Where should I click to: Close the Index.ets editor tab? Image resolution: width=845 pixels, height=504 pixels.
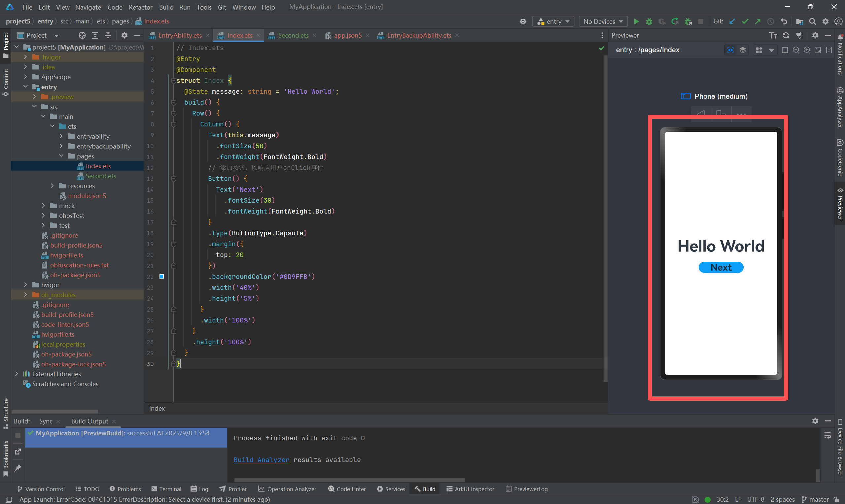(x=258, y=35)
